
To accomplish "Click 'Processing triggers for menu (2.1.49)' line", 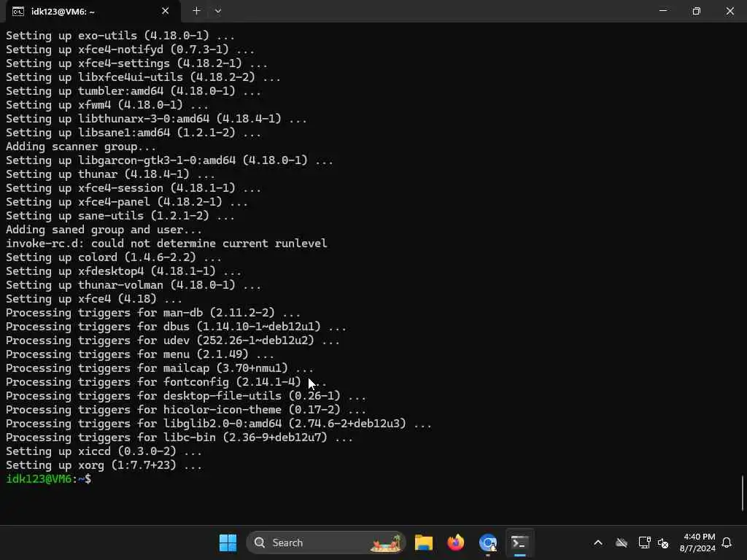I will click(140, 355).
